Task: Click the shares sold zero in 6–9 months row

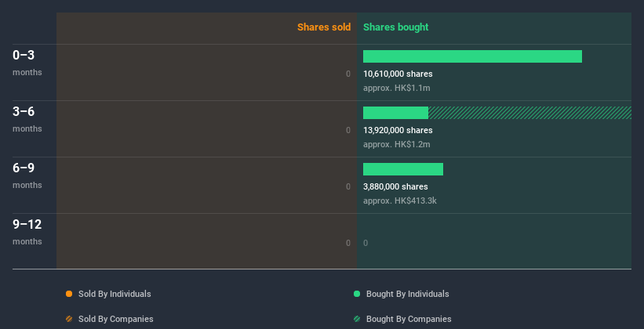Action: click(x=348, y=186)
